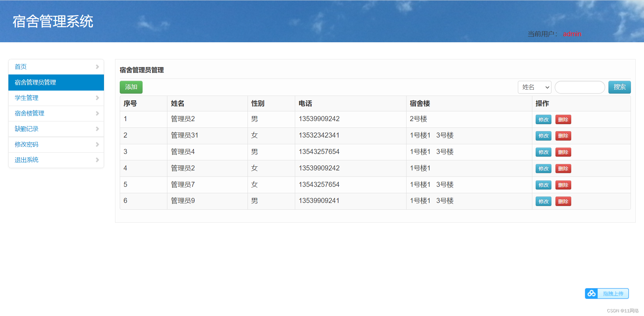Edit the 管理员4 row
Screen dimensions: 644x316
click(x=543, y=152)
